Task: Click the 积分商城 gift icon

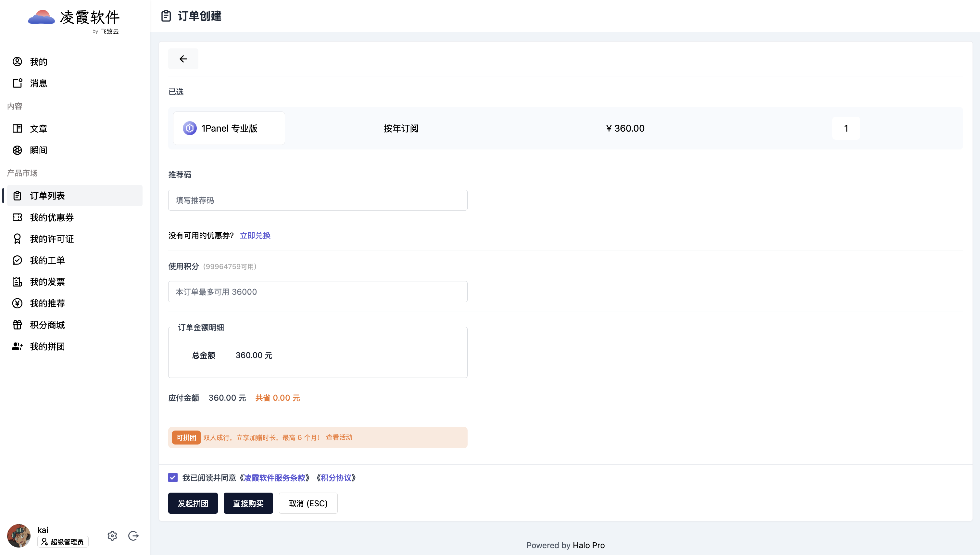Action: coord(17,325)
